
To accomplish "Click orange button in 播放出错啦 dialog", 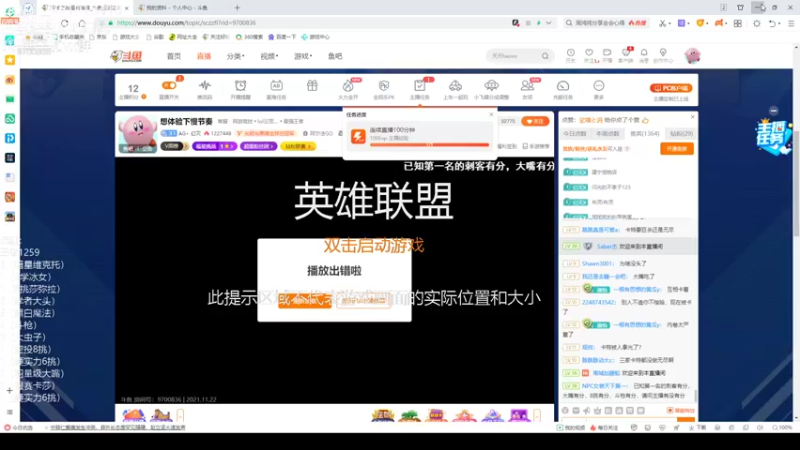I will tap(305, 301).
